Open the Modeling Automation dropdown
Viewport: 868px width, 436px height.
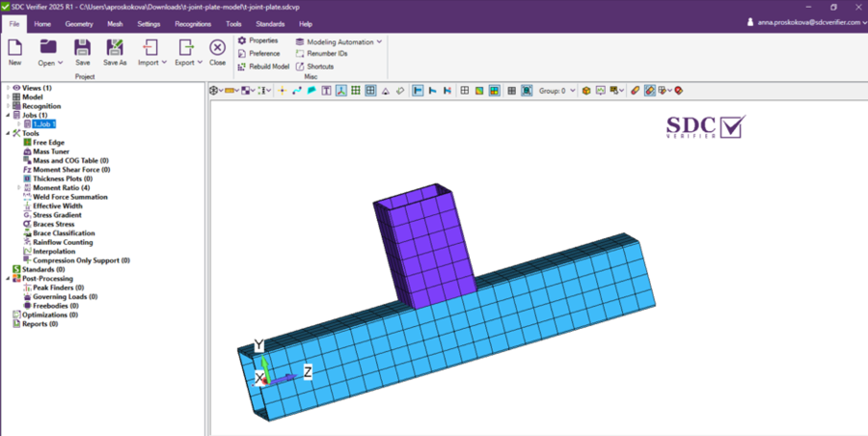339,41
